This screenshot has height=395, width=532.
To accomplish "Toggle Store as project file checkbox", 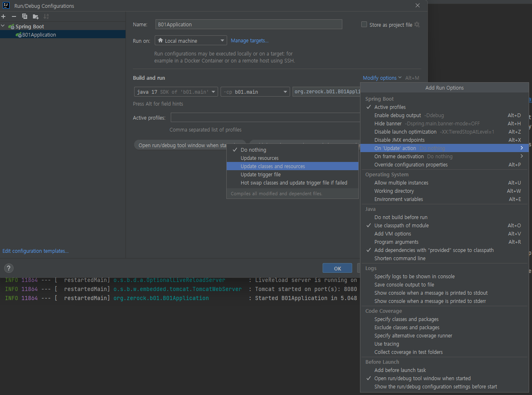I will [x=364, y=25].
